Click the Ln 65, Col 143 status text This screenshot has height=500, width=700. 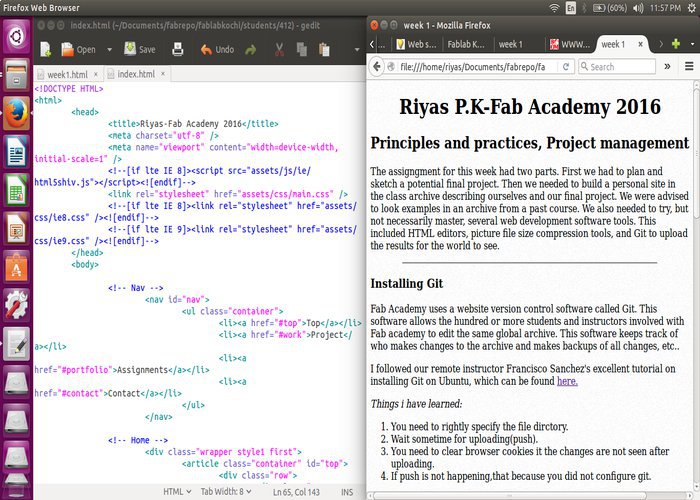pyautogui.click(x=296, y=492)
